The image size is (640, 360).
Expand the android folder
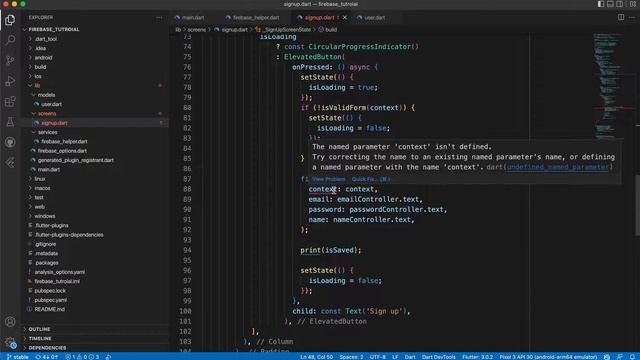coord(43,58)
